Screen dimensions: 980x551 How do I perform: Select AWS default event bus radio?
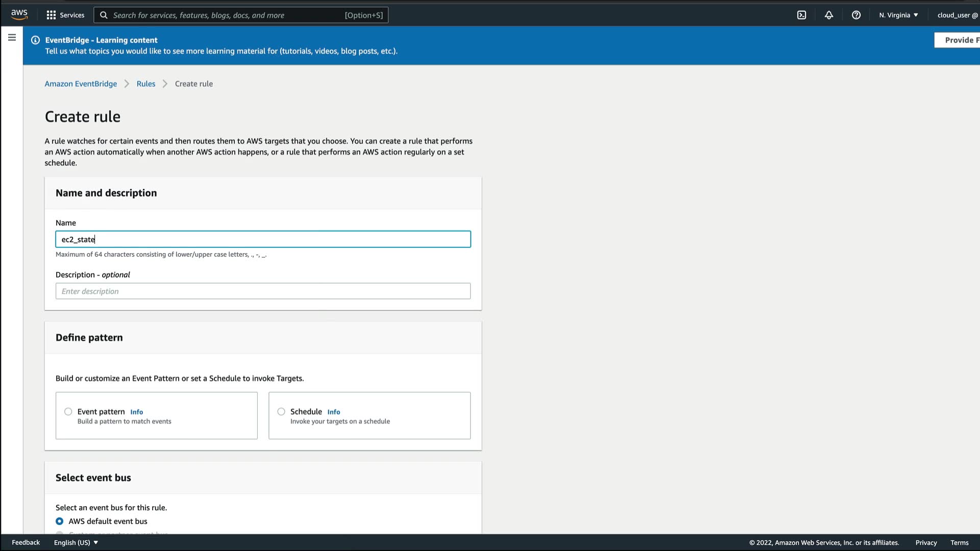point(60,521)
